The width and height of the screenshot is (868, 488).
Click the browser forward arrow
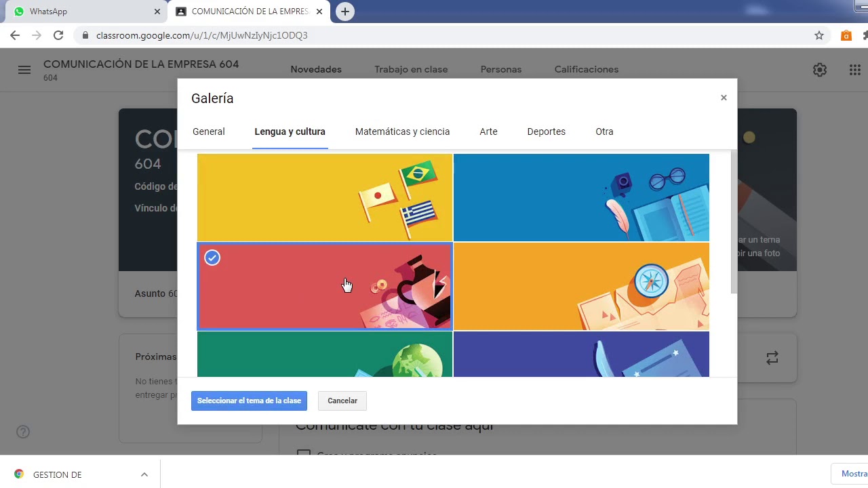point(37,35)
